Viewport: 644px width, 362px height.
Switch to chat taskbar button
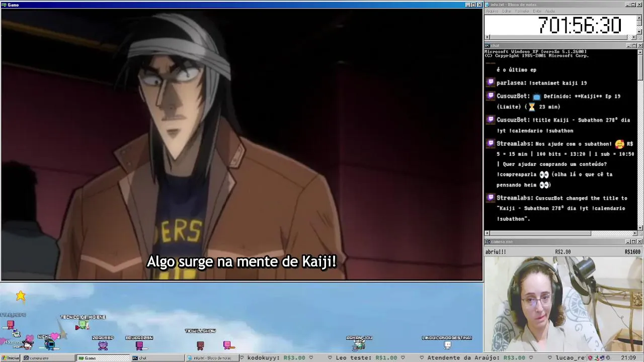(x=157, y=358)
